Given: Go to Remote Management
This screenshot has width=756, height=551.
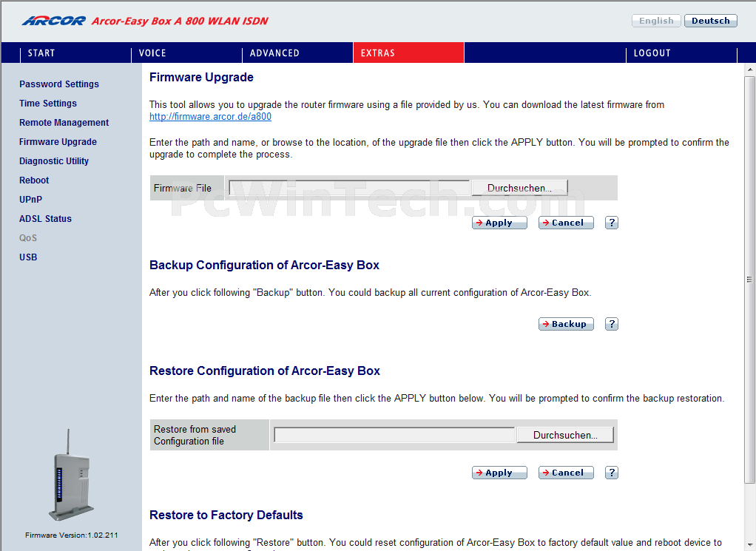Looking at the screenshot, I should pyautogui.click(x=64, y=123).
